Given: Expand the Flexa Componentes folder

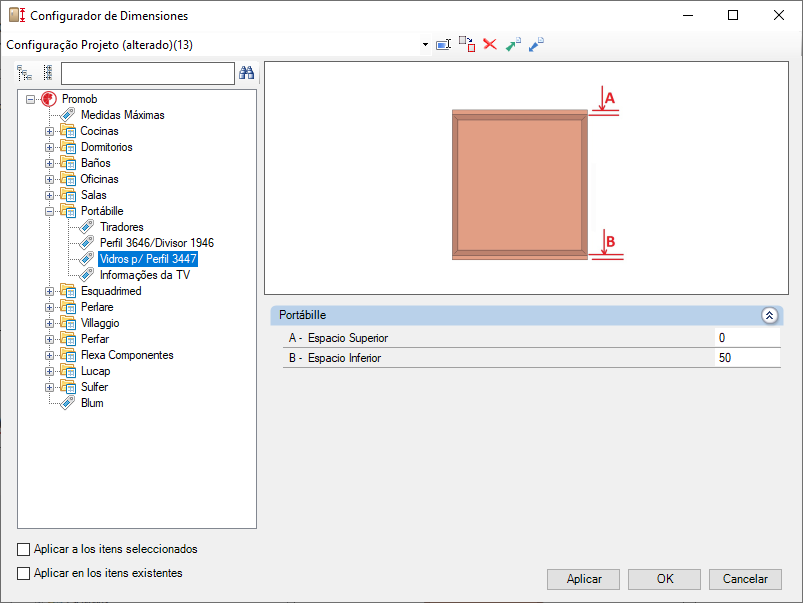Looking at the screenshot, I should coord(49,355).
